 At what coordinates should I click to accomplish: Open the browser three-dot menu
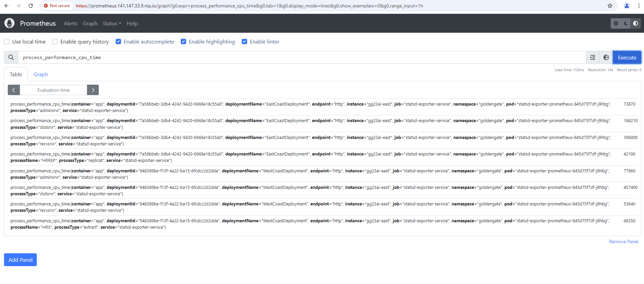pyautogui.click(x=639, y=6)
